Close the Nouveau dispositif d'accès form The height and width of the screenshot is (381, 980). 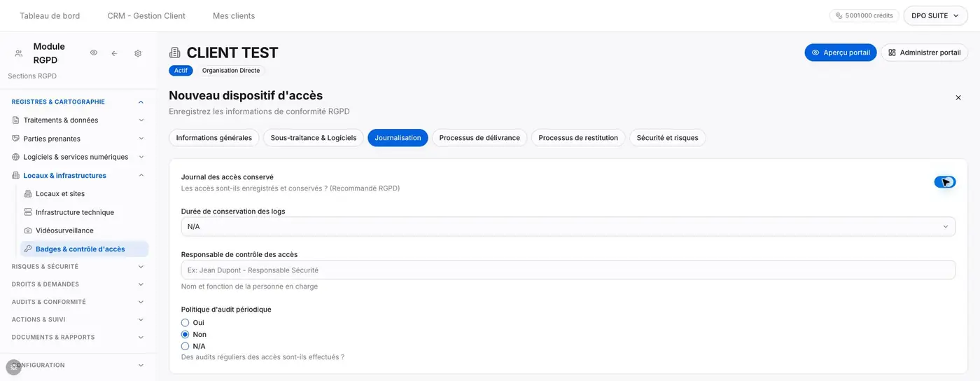958,98
